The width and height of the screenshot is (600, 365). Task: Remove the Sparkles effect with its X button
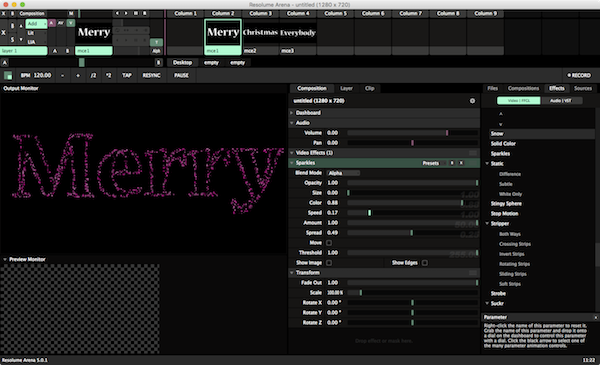pyautogui.click(x=461, y=163)
